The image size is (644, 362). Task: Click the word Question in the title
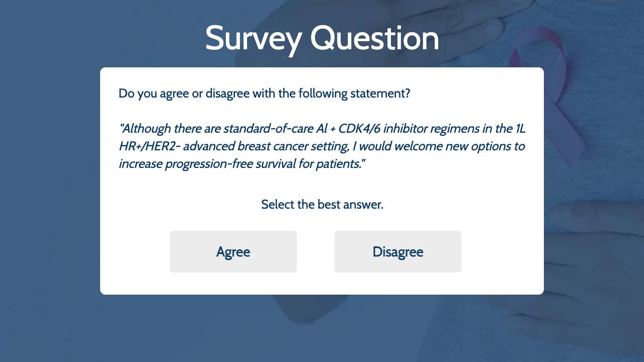click(x=375, y=38)
